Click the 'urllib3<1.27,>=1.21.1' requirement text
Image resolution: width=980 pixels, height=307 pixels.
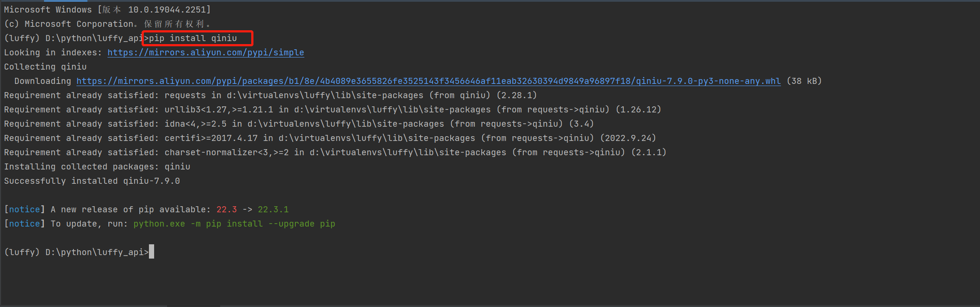click(x=219, y=110)
